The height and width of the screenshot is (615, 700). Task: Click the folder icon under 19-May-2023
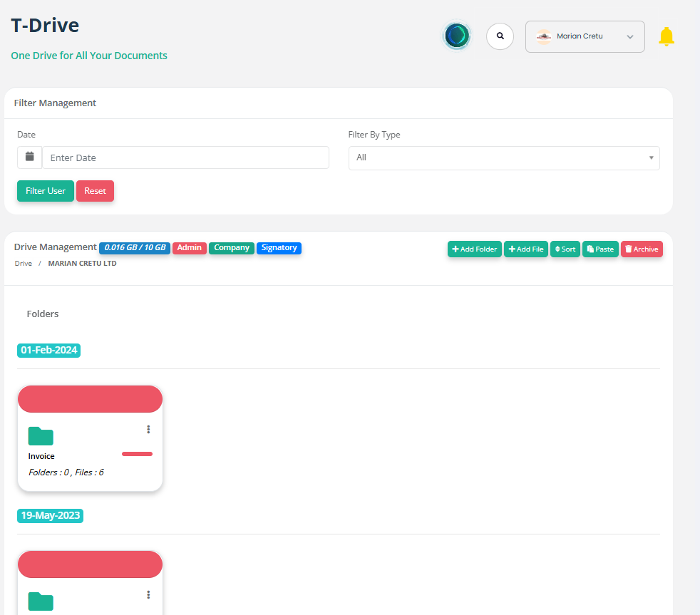click(x=41, y=601)
